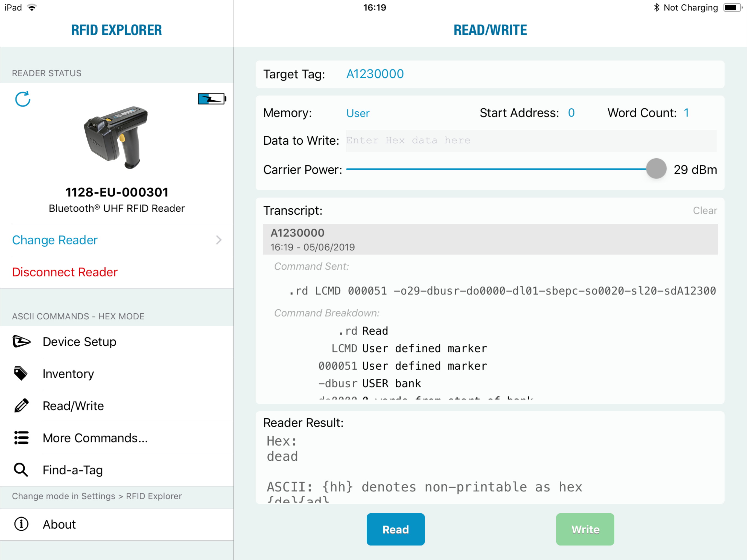The height and width of the screenshot is (560, 747).
Task: Select the Read/Write menu item
Action: (117, 406)
